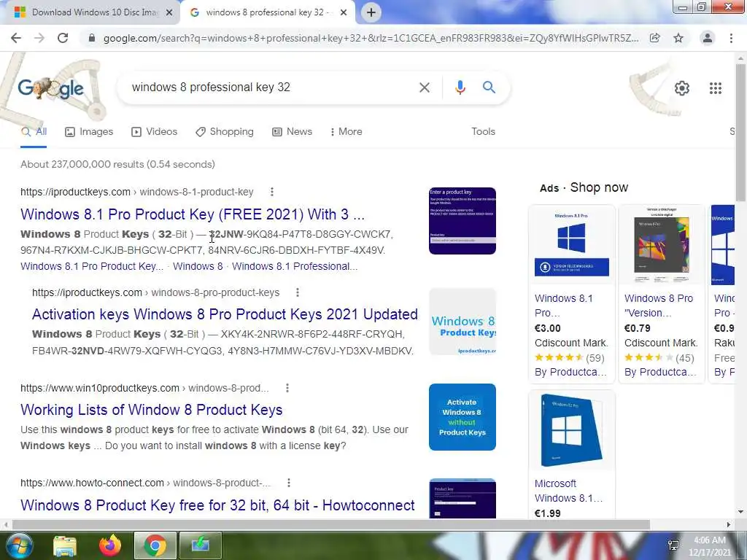Click the padlock site info icon
The image size is (747, 560).
click(x=92, y=38)
